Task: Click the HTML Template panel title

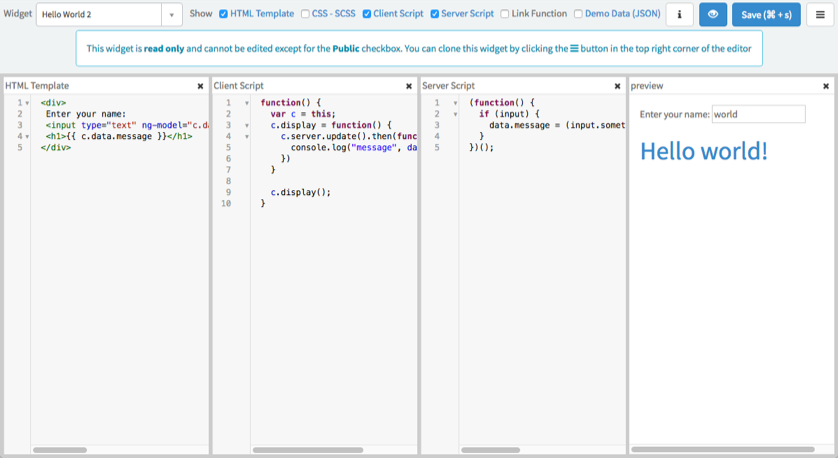Action: pyautogui.click(x=37, y=86)
